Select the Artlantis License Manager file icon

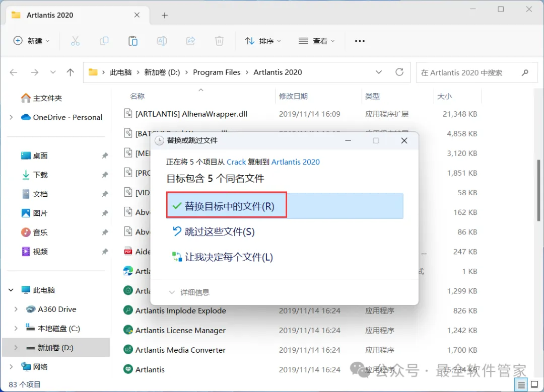tap(128, 330)
